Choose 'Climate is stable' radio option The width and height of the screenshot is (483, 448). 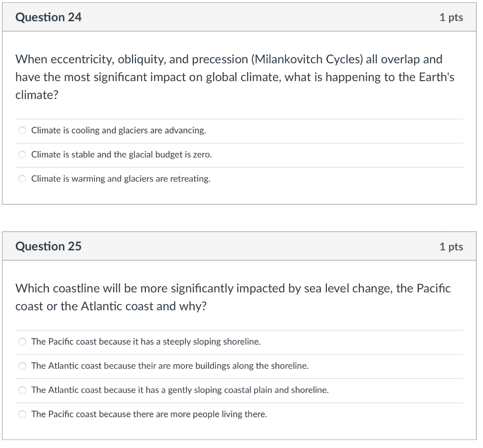tap(22, 155)
